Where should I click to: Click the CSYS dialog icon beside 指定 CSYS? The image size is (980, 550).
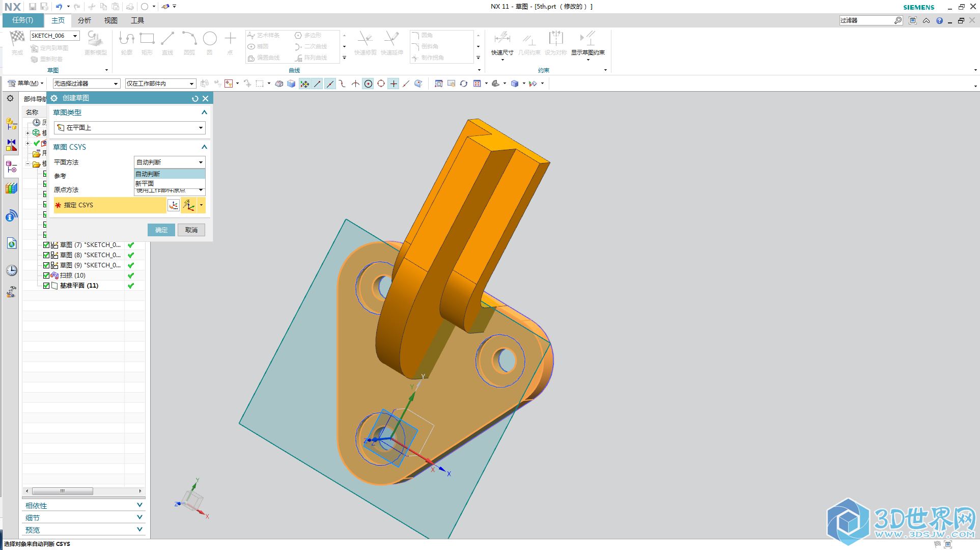coord(174,205)
